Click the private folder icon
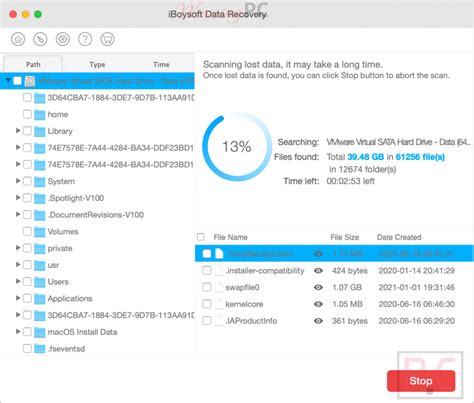This screenshot has width=474, height=403. [x=40, y=249]
